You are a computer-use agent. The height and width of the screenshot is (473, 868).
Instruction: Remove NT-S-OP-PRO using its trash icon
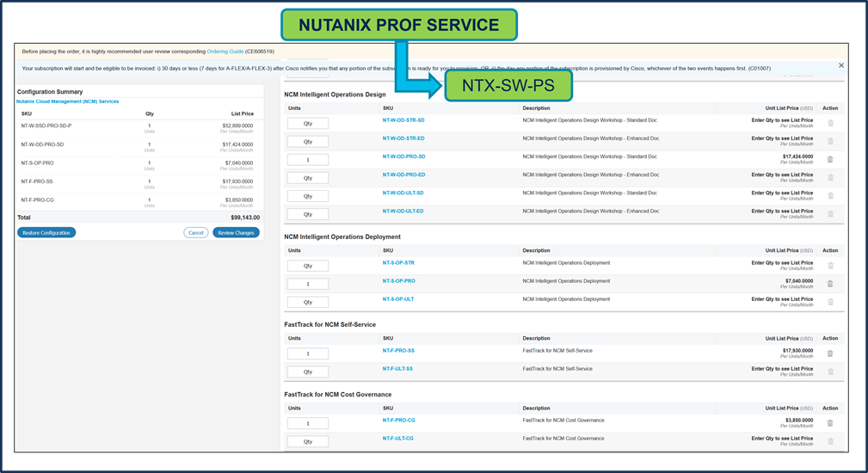click(x=830, y=284)
